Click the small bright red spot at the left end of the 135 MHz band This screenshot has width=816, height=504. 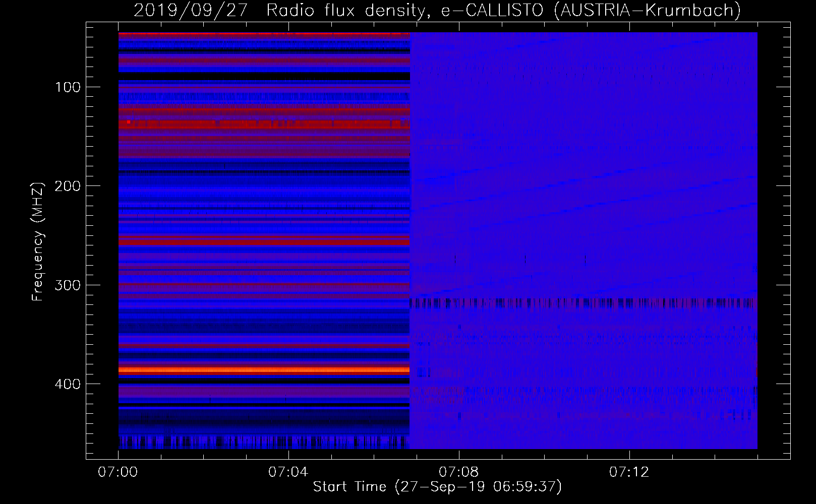point(129,122)
